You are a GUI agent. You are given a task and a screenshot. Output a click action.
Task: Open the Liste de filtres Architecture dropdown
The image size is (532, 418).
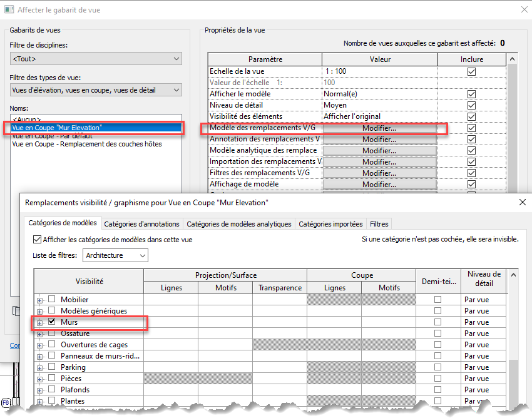[116, 255]
